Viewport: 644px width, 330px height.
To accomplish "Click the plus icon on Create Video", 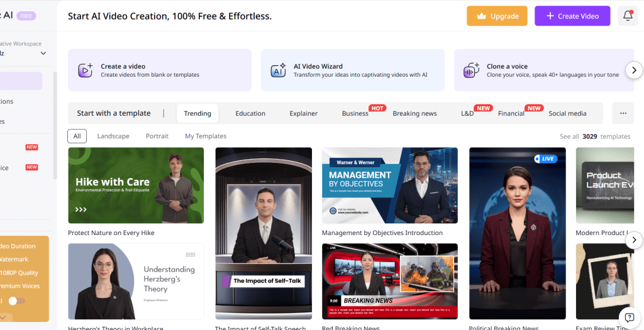I will click(550, 16).
